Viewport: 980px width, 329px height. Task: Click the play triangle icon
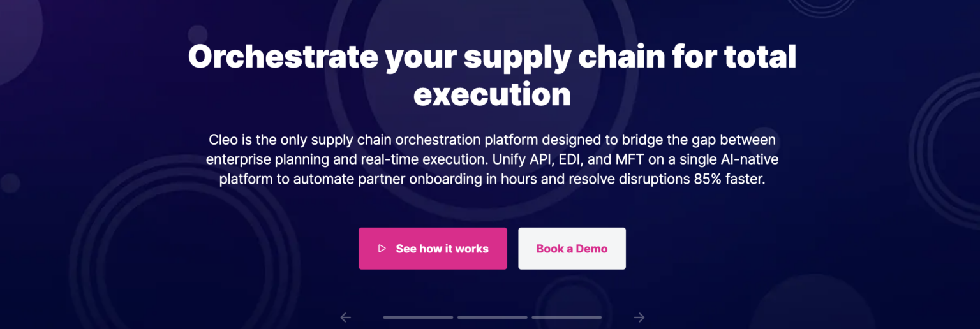click(382, 249)
